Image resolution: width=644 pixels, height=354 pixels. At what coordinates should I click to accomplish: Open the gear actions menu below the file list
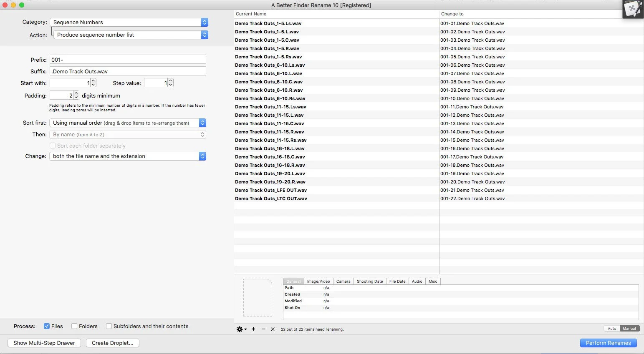coord(242,329)
